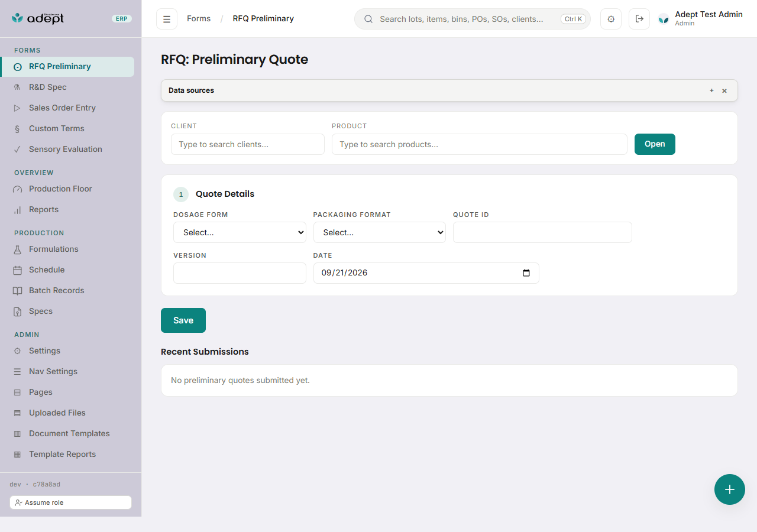Go to R&D Spec form

pyautogui.click(x=67, y=87)
